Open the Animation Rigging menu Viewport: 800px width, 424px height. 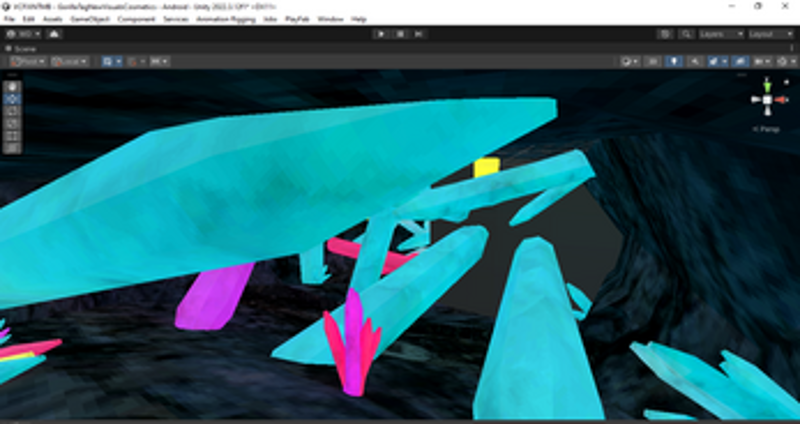(226, 19)
